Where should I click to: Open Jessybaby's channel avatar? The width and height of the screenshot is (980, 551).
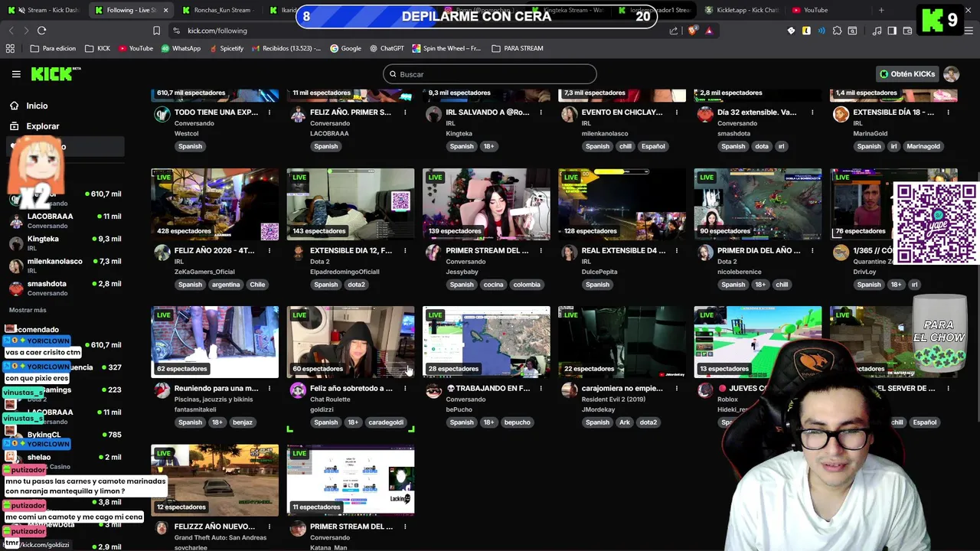(x=433, y=253)
